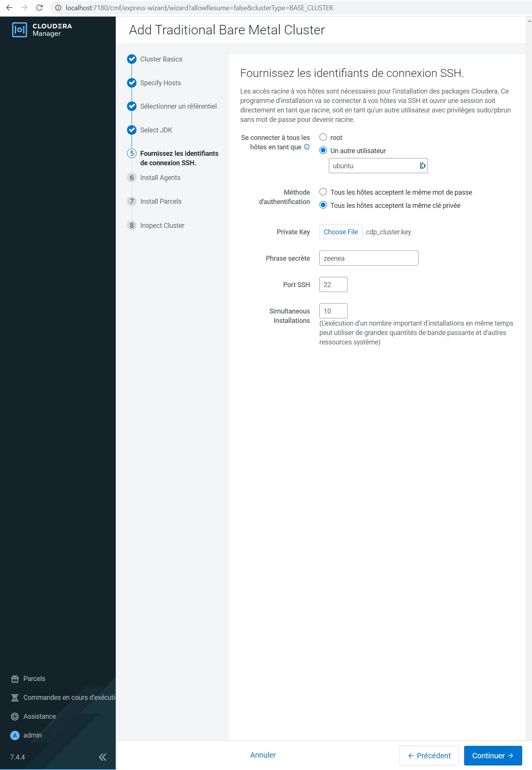532x770 pixels.
Task: Open the admin user menu
Action: click(32, 735)
